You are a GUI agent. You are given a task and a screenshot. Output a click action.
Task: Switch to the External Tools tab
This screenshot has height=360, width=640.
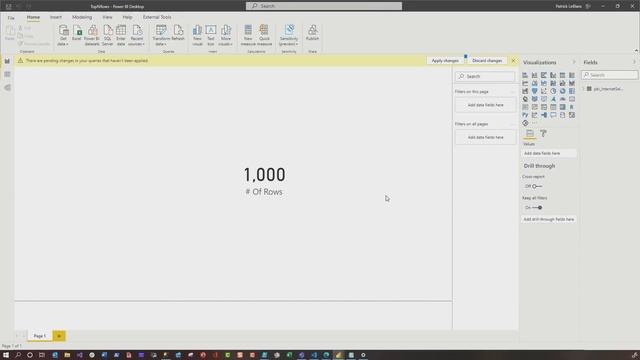point(157,17)
